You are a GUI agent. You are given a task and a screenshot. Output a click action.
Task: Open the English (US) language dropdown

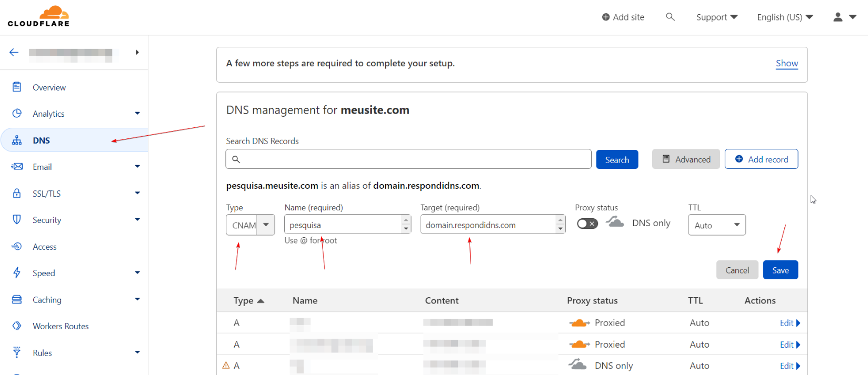tap(785, 17)
